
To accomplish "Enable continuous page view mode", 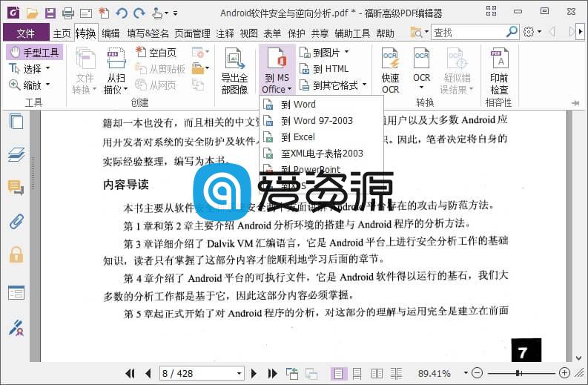I will (x=357, y=373).
